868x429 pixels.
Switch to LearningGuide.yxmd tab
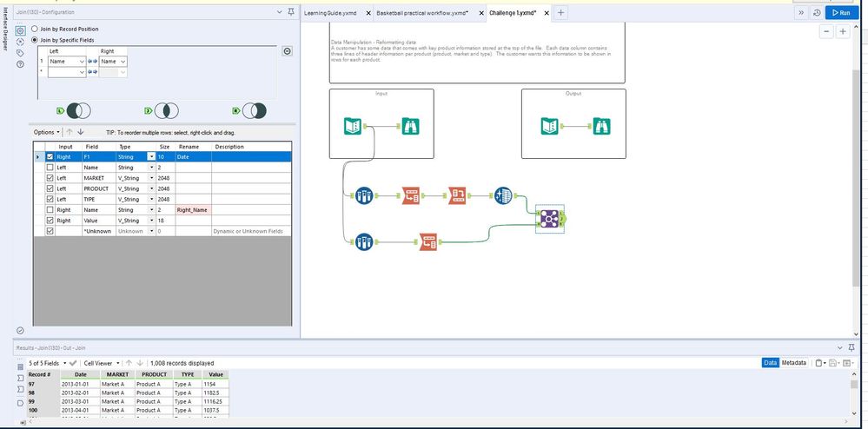(x=330, y=13)
